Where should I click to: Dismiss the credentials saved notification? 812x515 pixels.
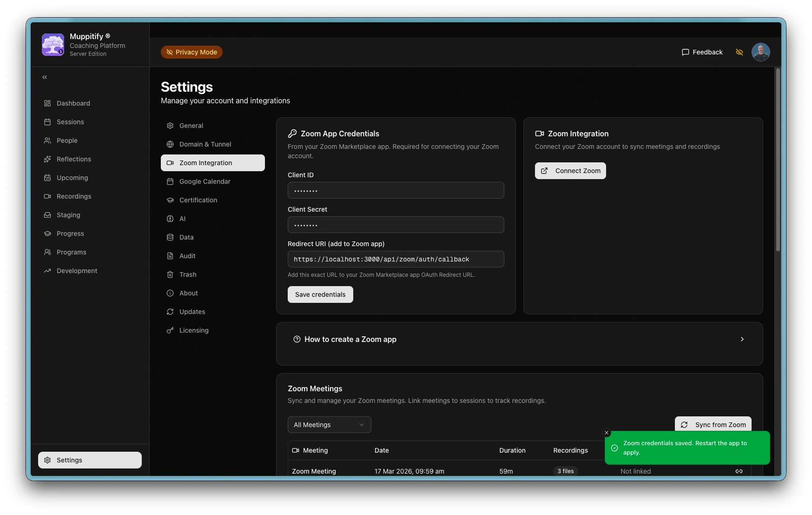point(606,433)
